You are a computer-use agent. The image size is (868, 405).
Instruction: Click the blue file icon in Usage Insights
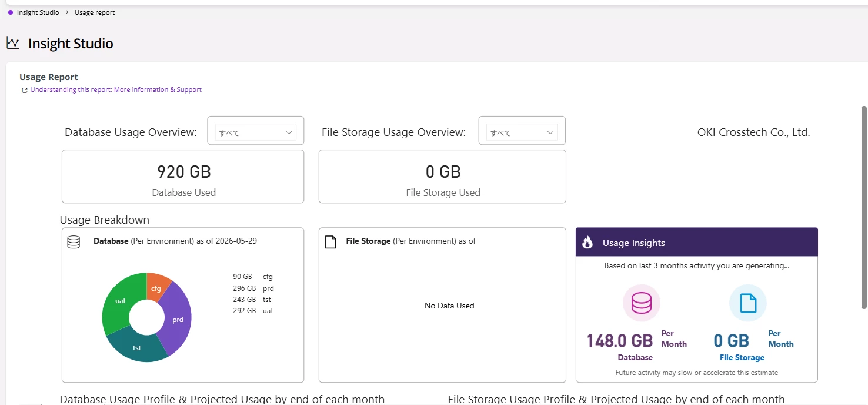click(x=748, y=303)
